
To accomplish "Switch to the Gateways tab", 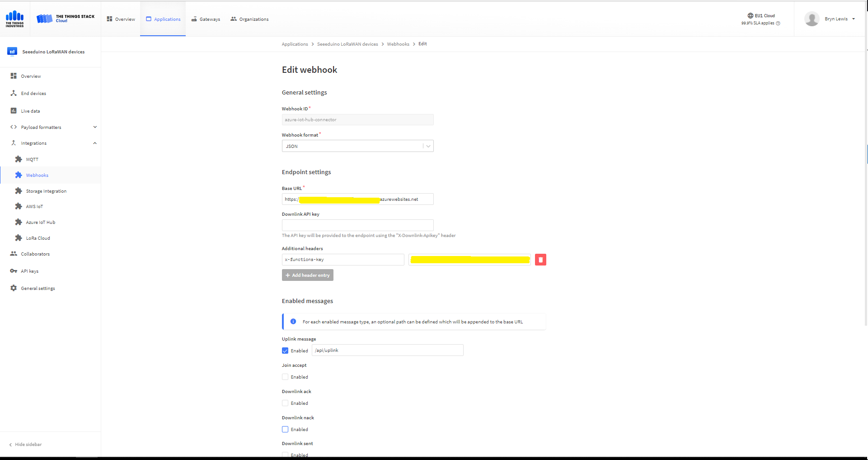I will click(x=206, y=19).
